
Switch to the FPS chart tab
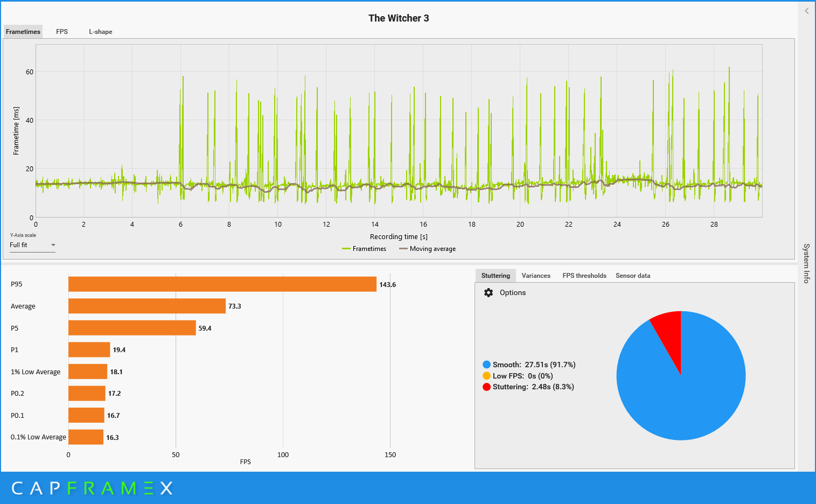click(62, 32)
